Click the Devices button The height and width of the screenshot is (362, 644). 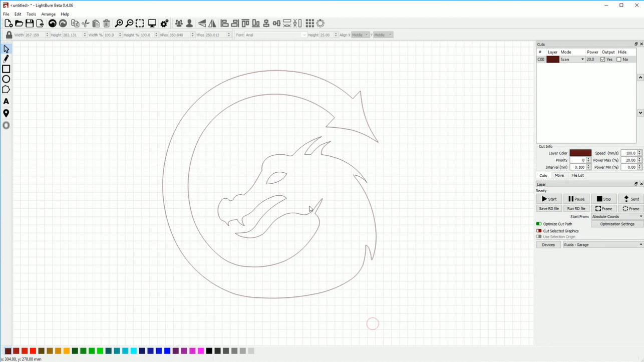(548, 245)
